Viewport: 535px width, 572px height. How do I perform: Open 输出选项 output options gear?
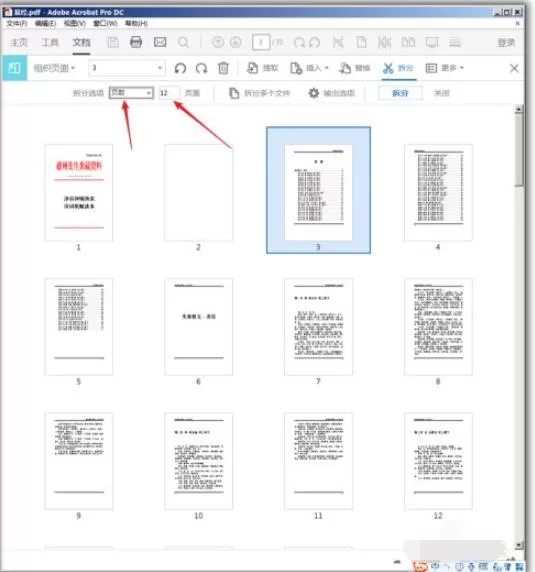(331, 93)
